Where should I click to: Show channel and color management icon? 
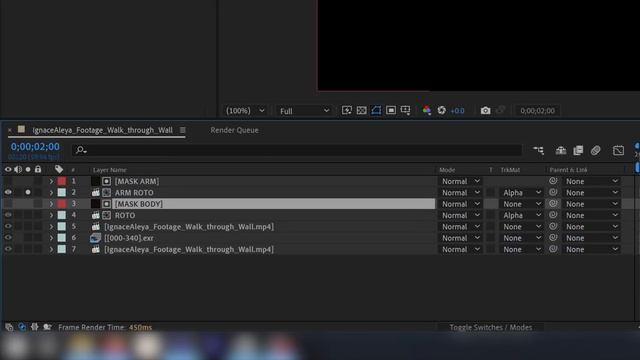(x=427, y=110)
